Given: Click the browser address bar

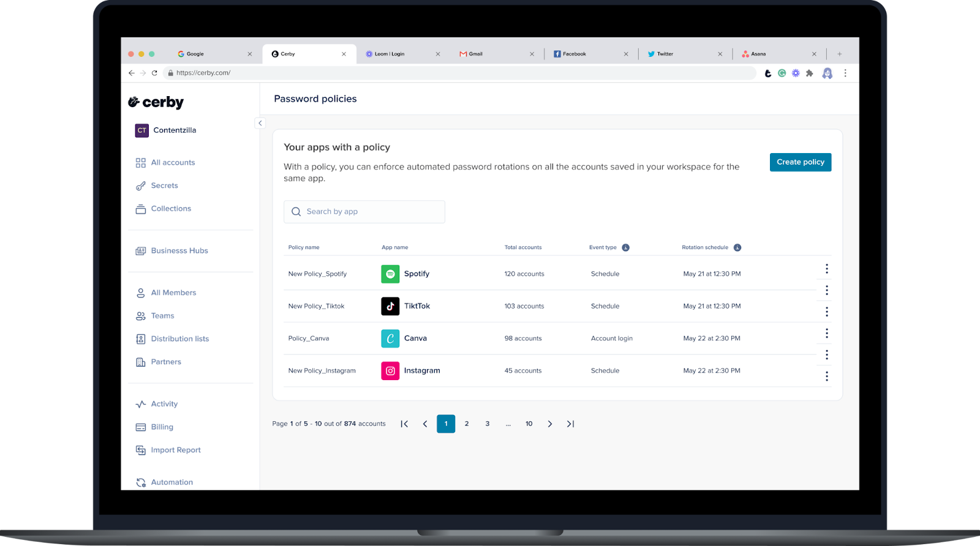Looking at the screenshot, I should (459, 73).
